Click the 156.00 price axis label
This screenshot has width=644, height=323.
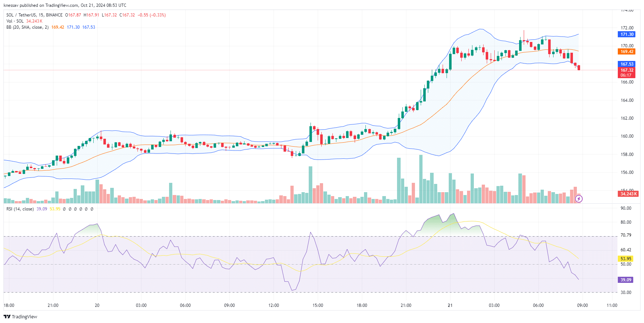point(627,172)
